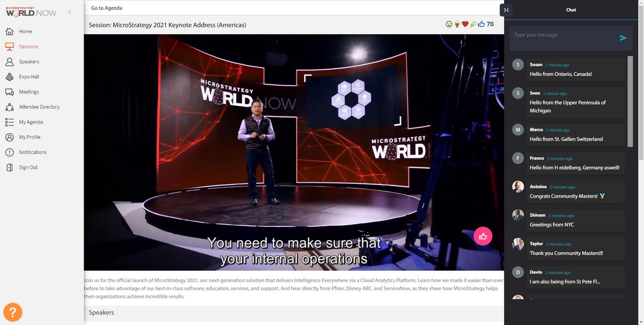Click the Sign Out door icon
644x325 pixels.
pyautogui.click(x=9, y=167)
